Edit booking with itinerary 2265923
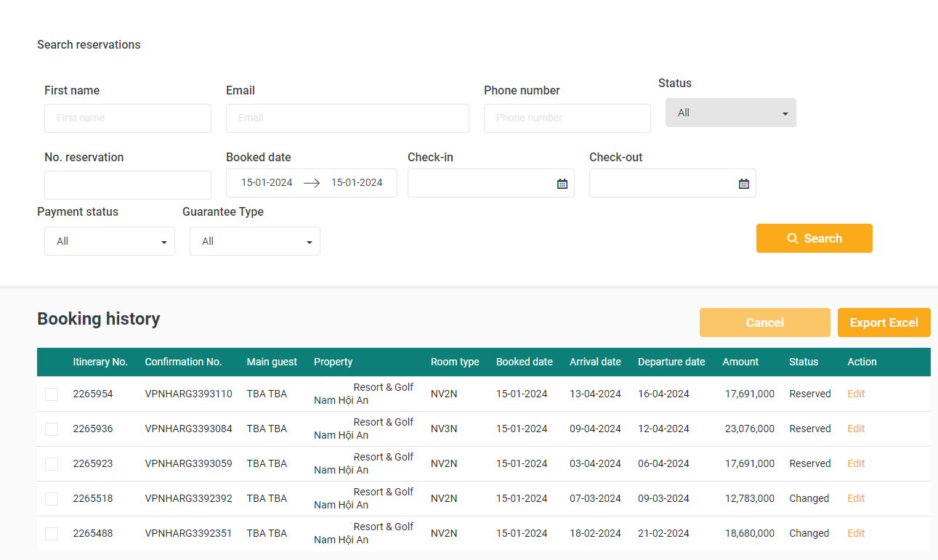Image resolution: width=938 pixels, height=560 pixels. click(x=856, y=463)
